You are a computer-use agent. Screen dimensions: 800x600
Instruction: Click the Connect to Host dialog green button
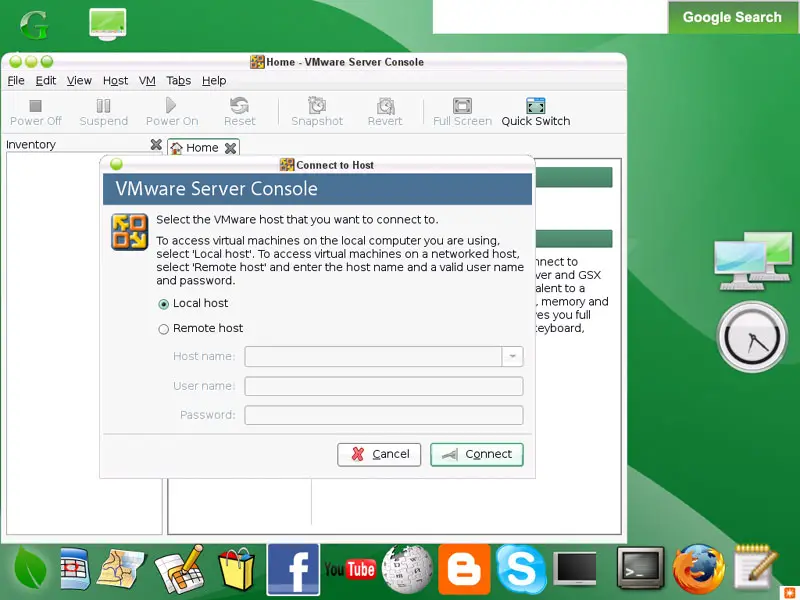click(x=116, y=164)
